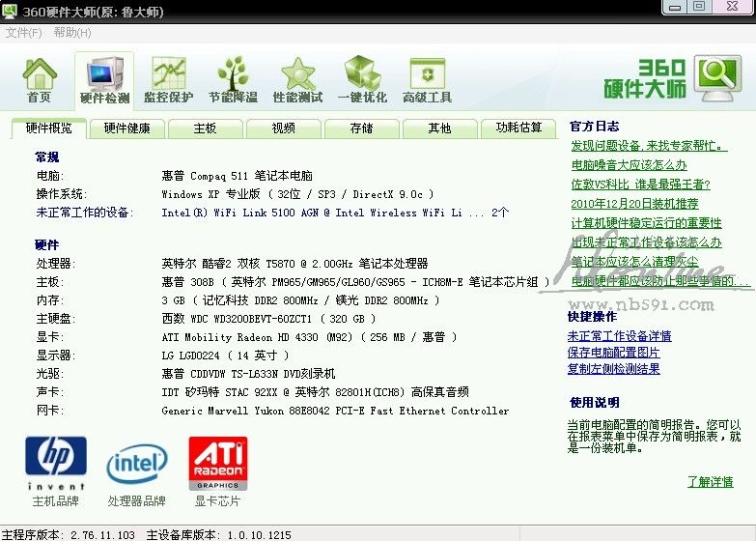Image resolution: width=756 pixels, height=541 pixels.
Task: Click the title bar application icon
Action: [10, 11]
